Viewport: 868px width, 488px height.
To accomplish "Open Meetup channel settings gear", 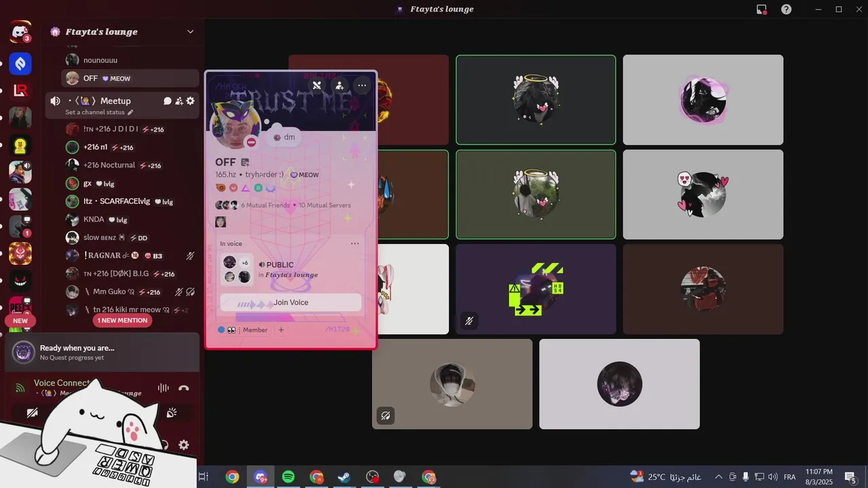I will [191, 101].
